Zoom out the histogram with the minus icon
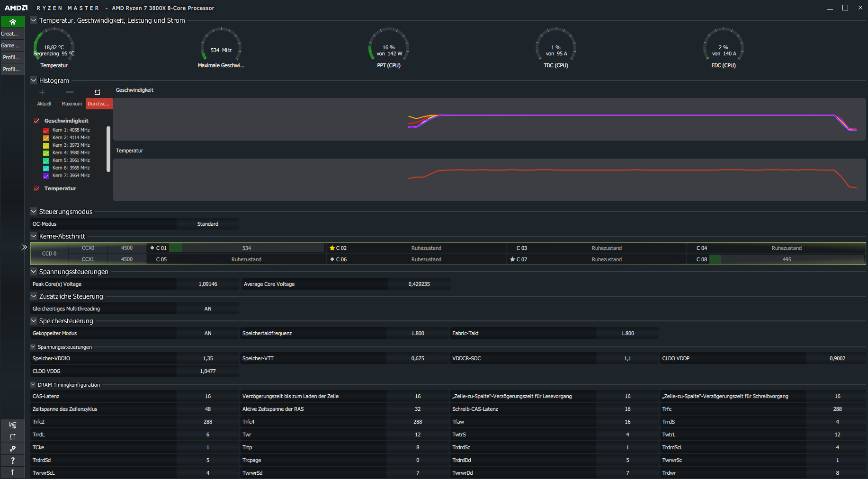Screen dimensions: 868x479 [70, 92]
